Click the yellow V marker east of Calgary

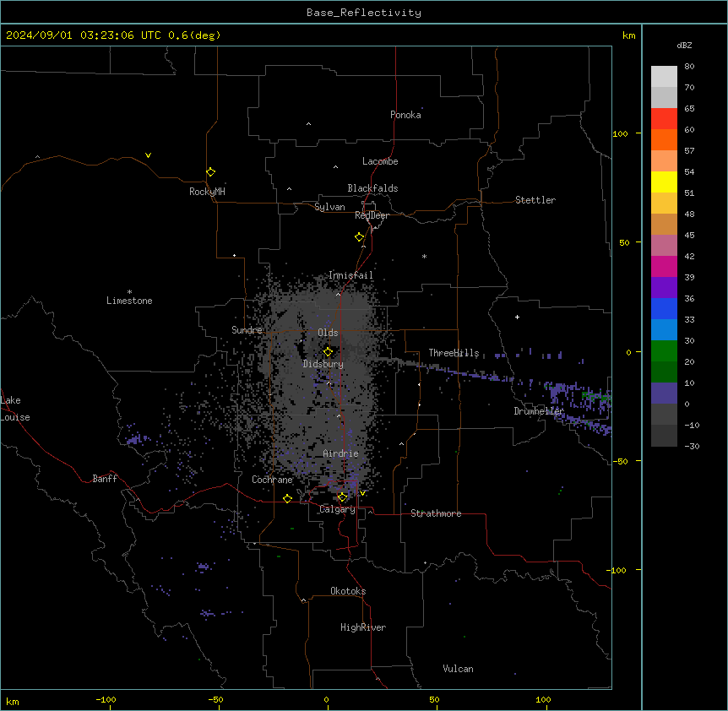pyautogui.click(x=362, y=493)
